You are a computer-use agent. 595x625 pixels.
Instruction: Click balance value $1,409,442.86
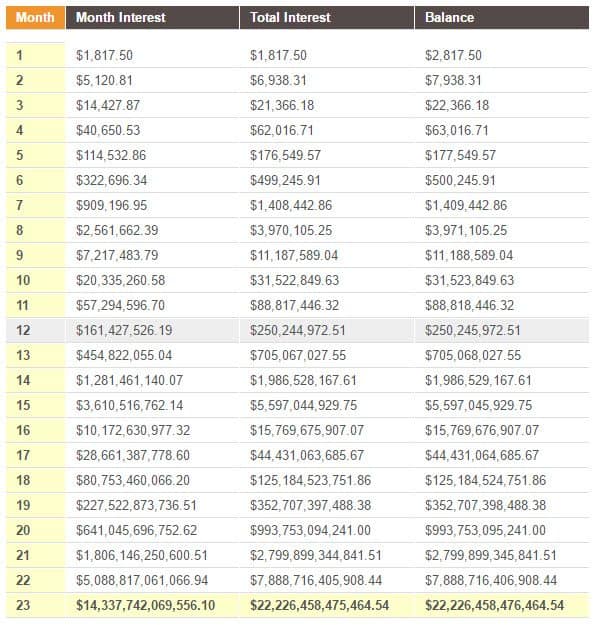(x=465, y=205)
